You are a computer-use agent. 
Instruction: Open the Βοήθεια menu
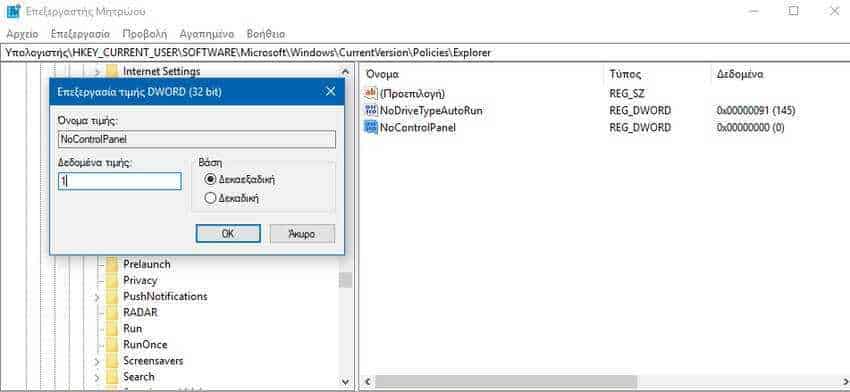pyautogui.click(x=266, y=34)
